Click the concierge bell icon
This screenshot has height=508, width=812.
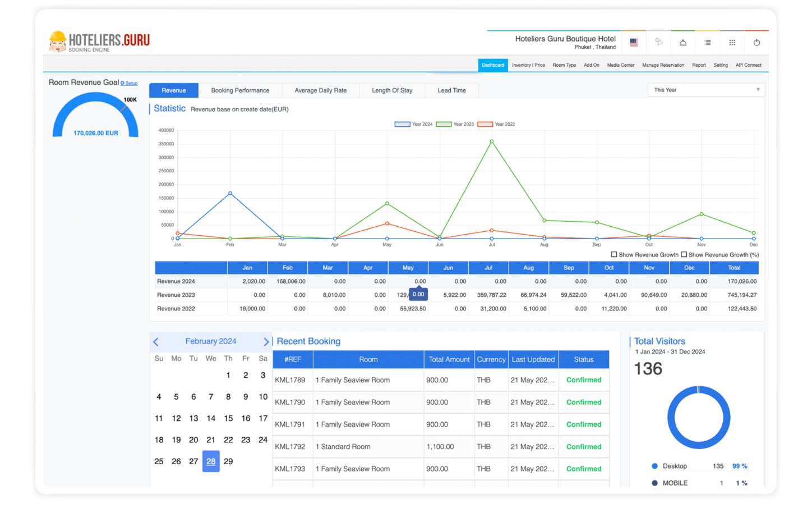(x=682, y=43)
